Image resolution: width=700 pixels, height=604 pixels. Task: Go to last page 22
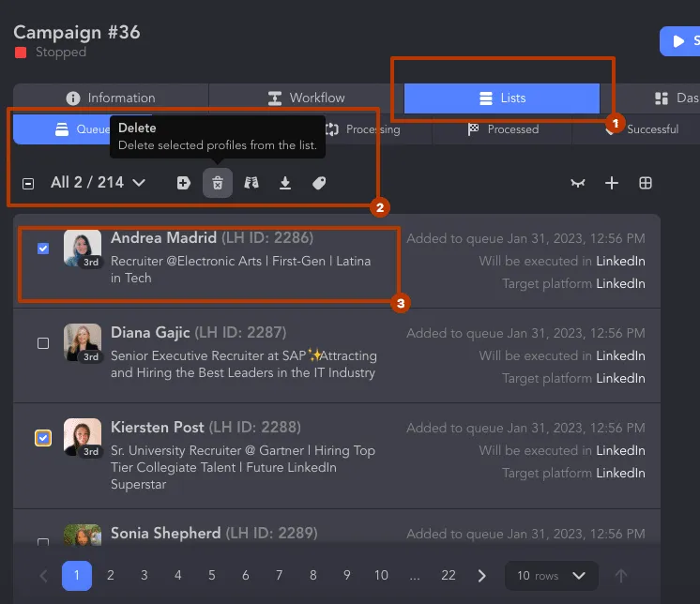point(449,576)
